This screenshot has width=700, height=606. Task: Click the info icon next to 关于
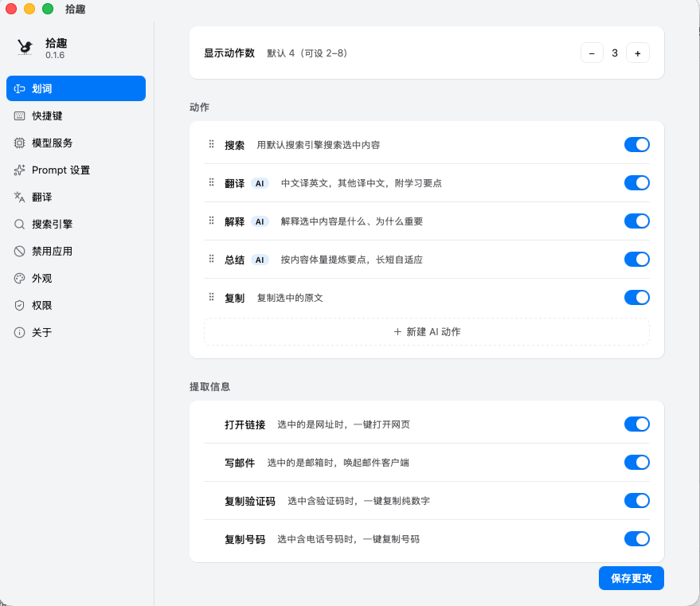(19, 332)
